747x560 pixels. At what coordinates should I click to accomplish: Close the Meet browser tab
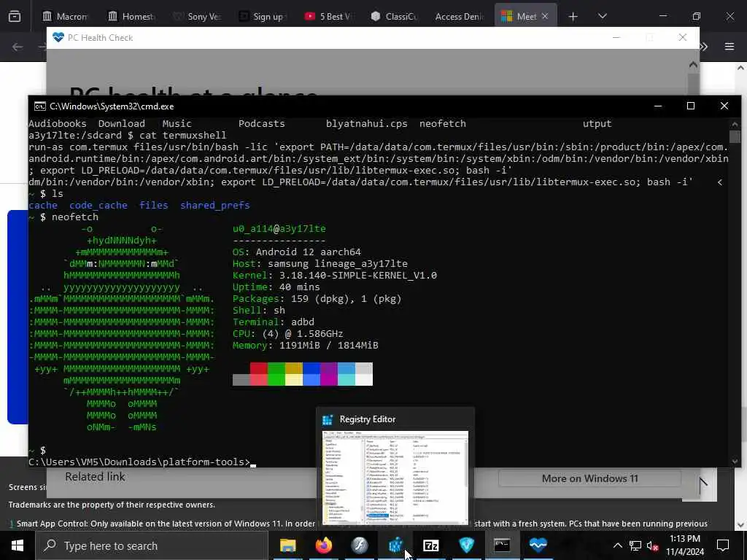click(x=545, y=16)
